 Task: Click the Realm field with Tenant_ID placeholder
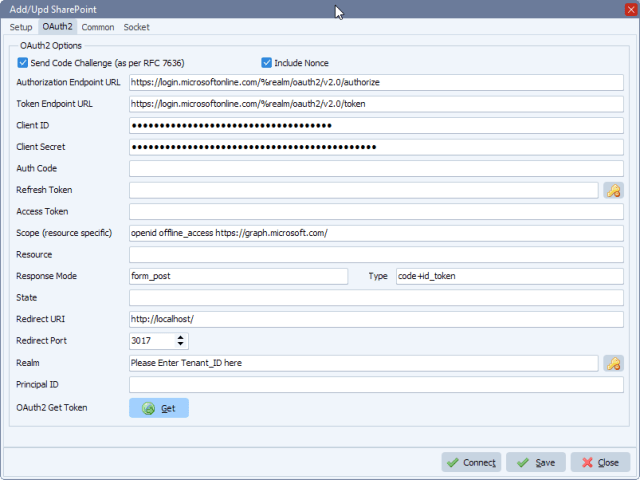(364, 363)
